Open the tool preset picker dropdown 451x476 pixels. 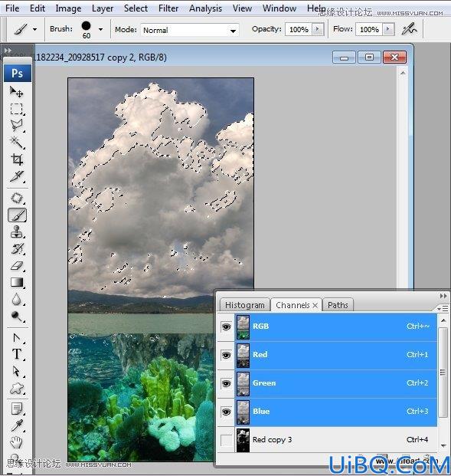coord(35,29)
